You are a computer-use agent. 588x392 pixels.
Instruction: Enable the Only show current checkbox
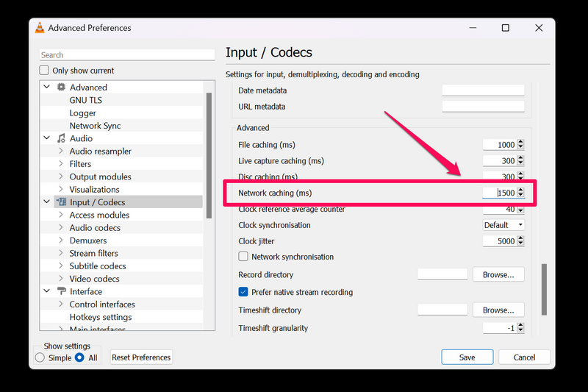click(45, 71)
